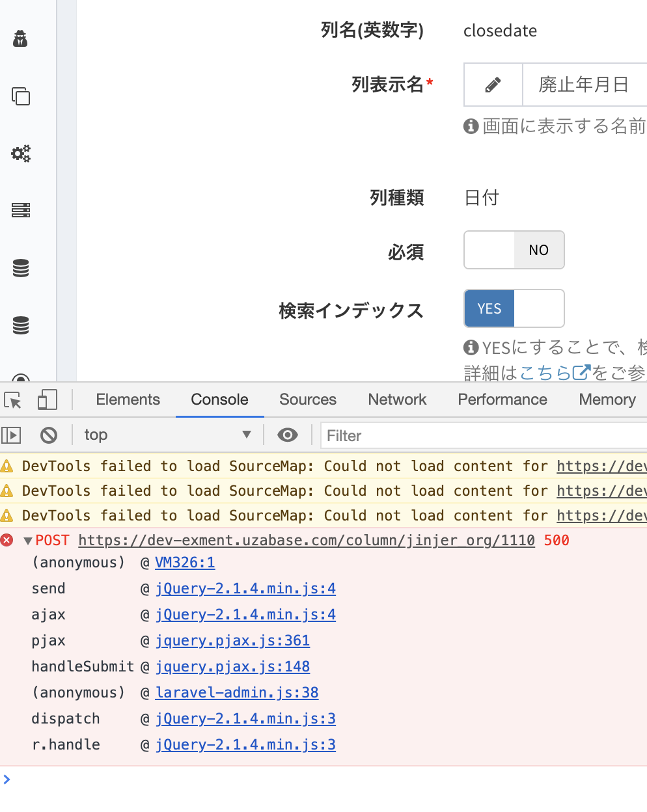Open the second SourceMap warning URL link
Image resolution: width=647 pixels, height=812 pixels.
click(x=601, y=491)
